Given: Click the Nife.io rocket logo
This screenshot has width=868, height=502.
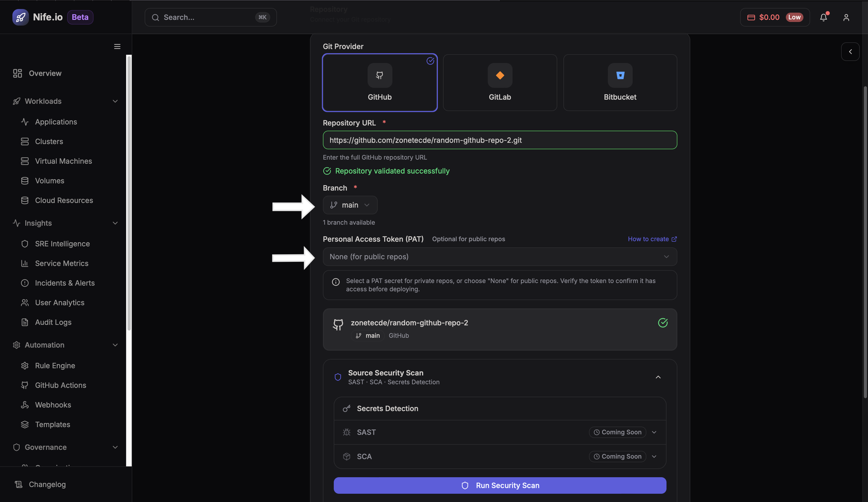Looking at the screenshot, I should [x=20, y=17].
